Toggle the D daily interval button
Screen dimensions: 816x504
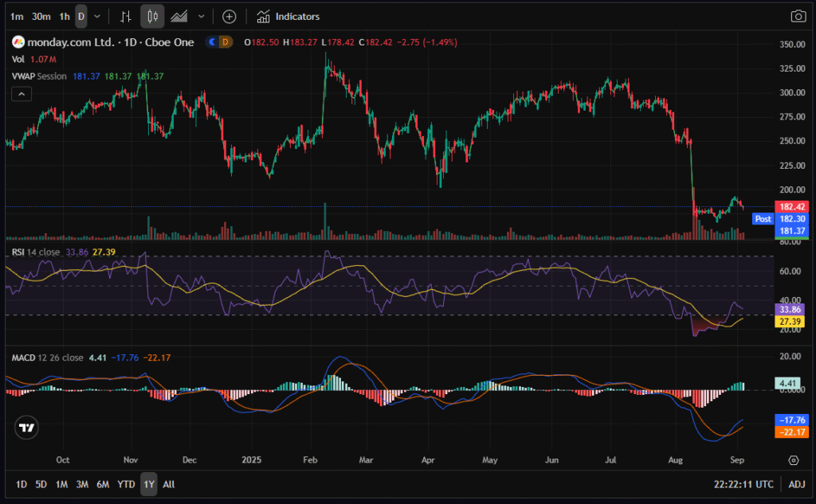point(80,16)
